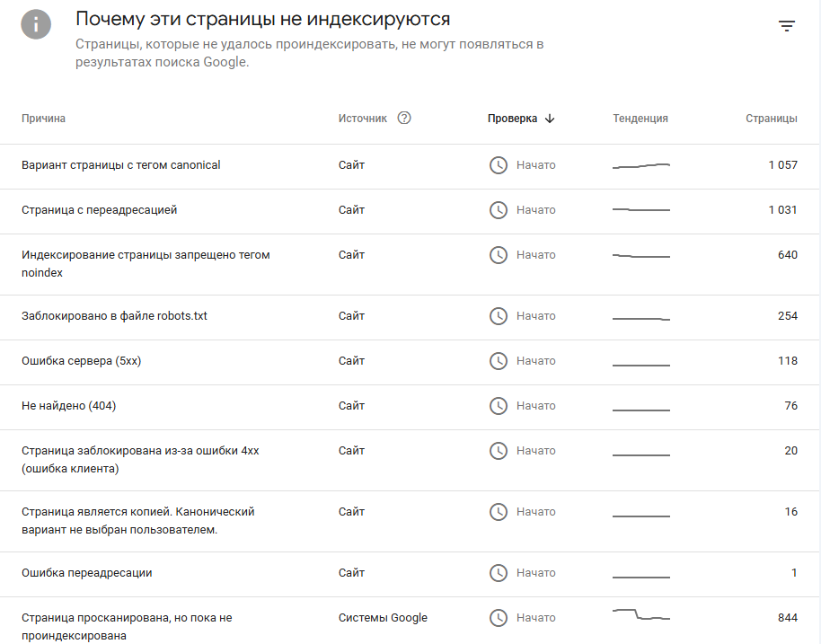The image size is (821, 644).
Task: Click the Страницы column header
Action: point(771,119)
